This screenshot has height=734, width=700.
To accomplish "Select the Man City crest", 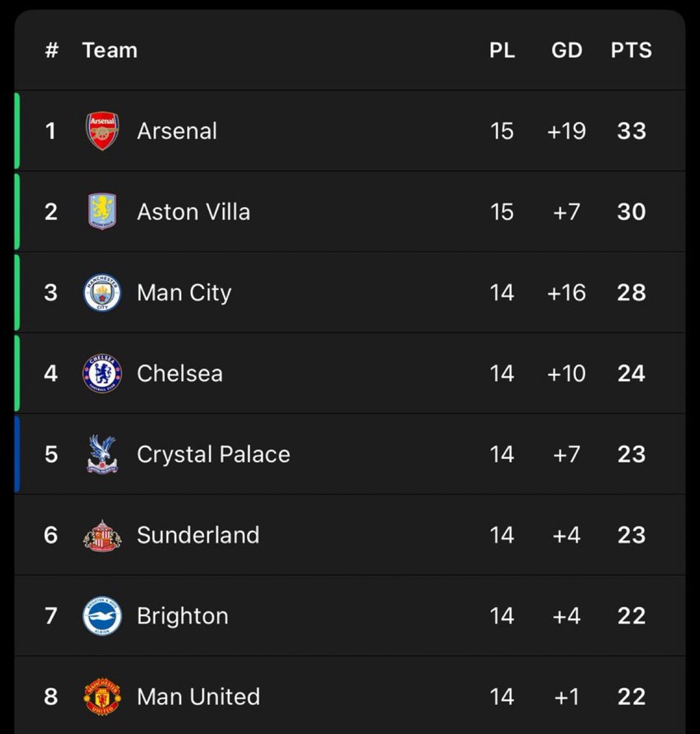I will click(102, 292).
